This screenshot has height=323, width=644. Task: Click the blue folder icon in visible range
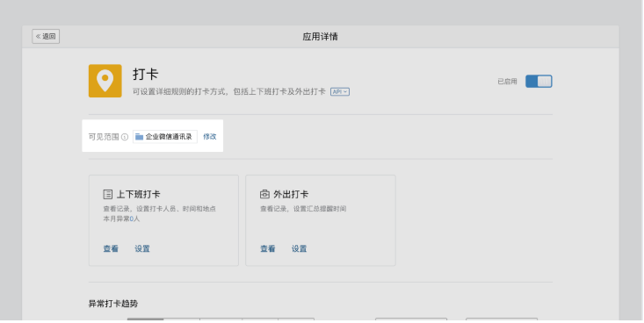click(139, 137)
